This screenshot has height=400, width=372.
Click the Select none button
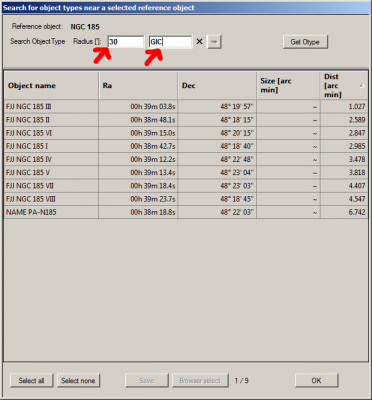78,380
